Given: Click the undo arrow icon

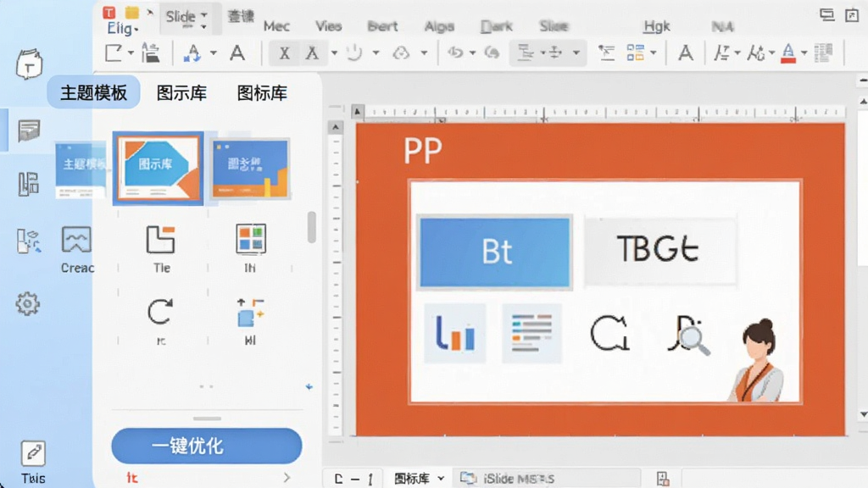Looking at the screenshot, I should [455, 53].
